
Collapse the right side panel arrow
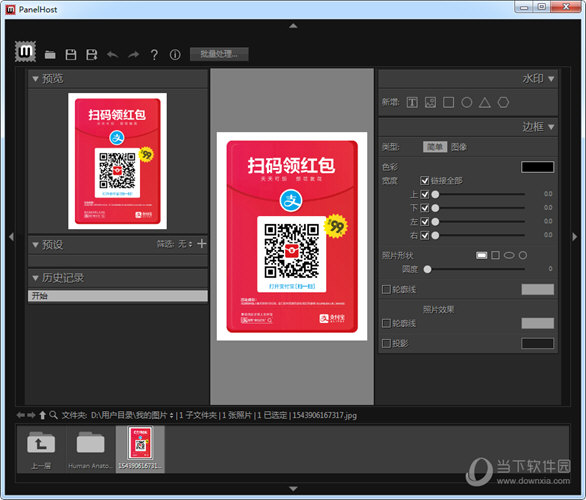575,237
